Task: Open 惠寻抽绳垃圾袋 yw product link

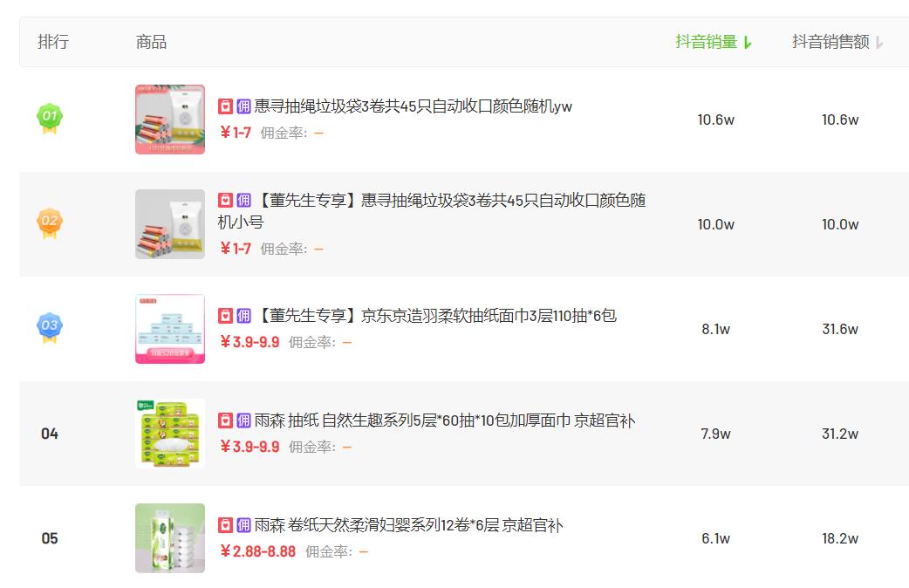Action: click(x=413, y=106)
